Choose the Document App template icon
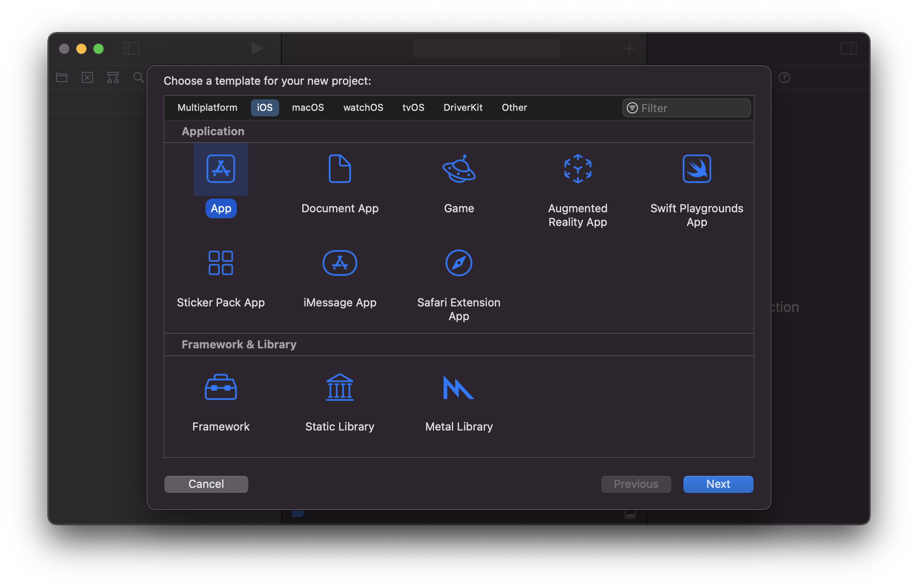The width and height of the screenshot is (918, 588). [340, 169]
